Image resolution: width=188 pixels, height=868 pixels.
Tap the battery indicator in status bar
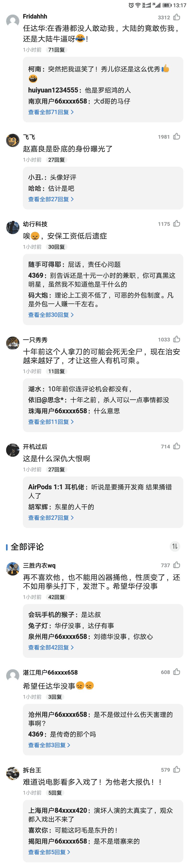166,5
